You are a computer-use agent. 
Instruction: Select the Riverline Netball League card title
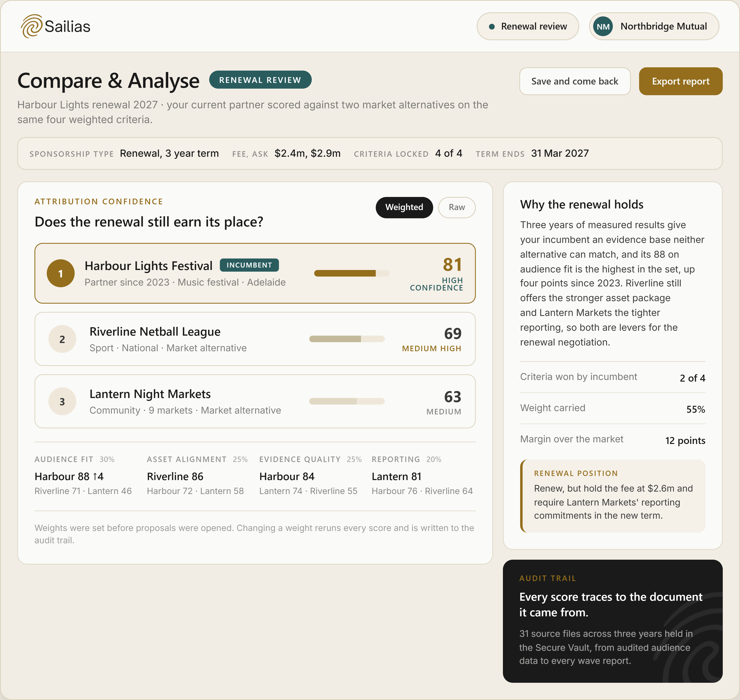point(155,332)
